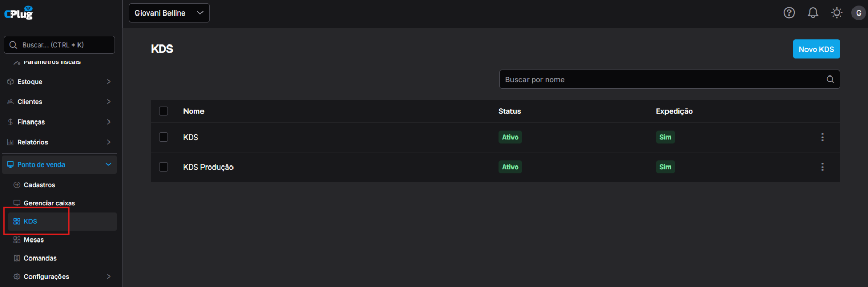This screenshot has width=868, height=287.
Task: Toggle the select-all checkbox in table header
Action: coord(163,111)
